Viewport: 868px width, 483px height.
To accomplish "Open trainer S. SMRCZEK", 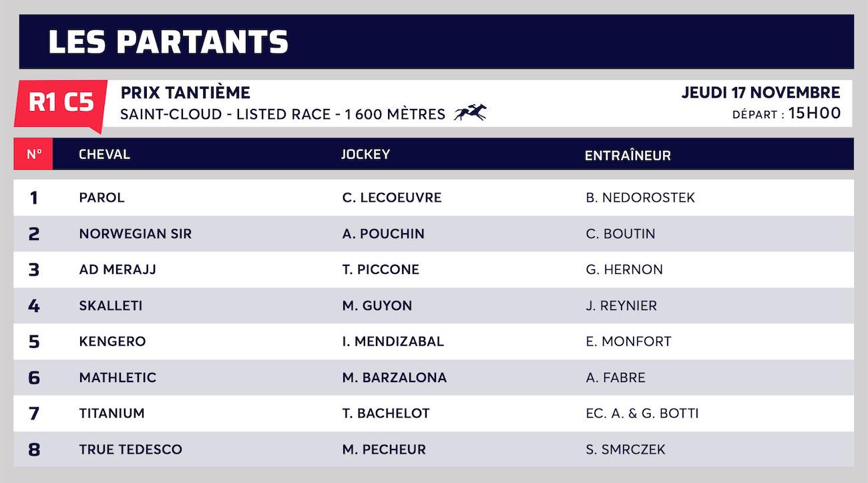I will [626, 450].
